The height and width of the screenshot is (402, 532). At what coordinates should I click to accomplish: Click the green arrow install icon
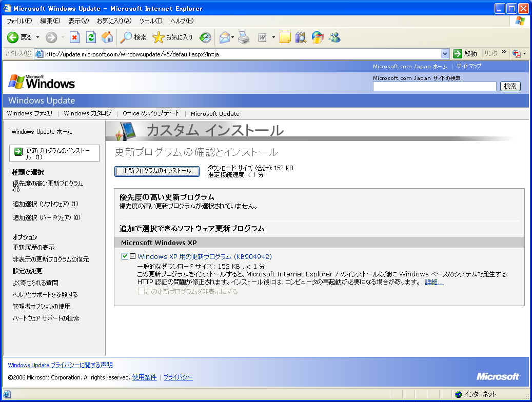click(18, 152)
